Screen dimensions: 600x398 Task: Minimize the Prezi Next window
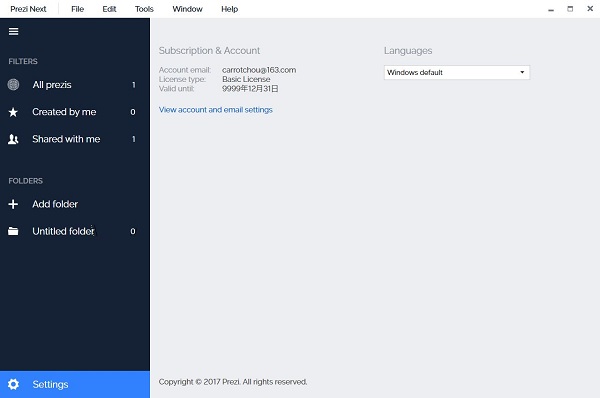tap(551, 10)
